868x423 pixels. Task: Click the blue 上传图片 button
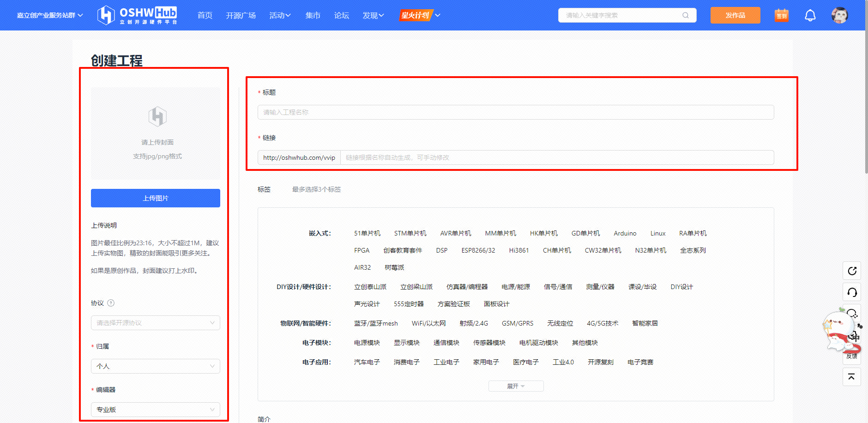point(156,198)
